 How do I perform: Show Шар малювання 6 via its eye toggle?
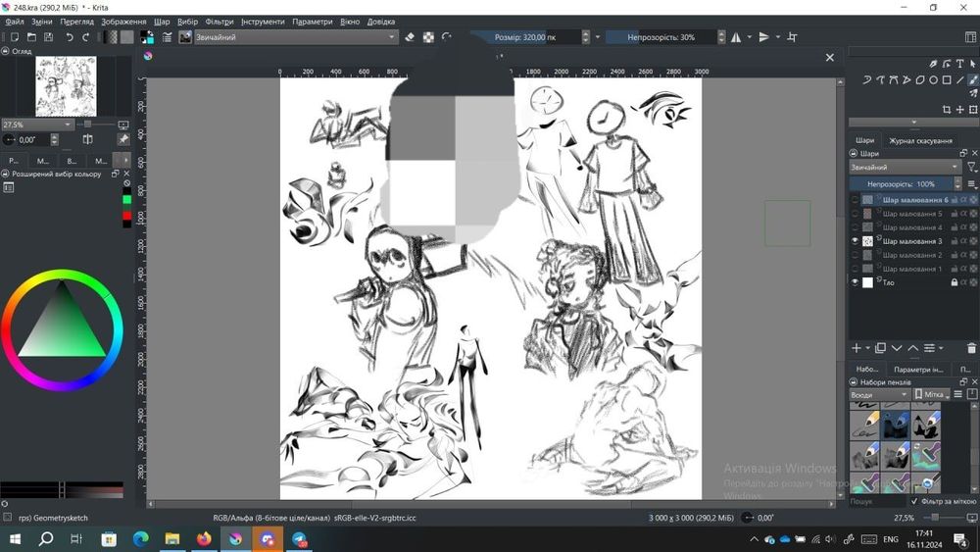tap(855, 200)
